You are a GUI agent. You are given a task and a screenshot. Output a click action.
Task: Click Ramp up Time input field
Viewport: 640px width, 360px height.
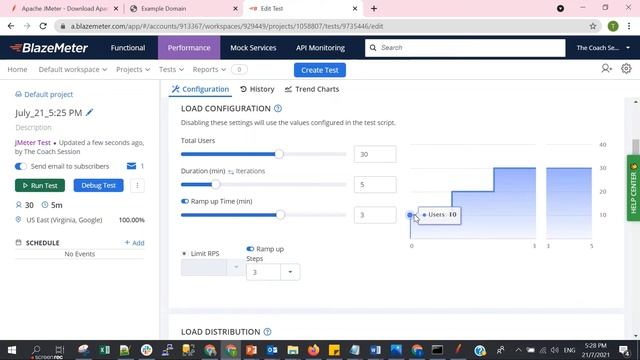(x=375, y=215)
